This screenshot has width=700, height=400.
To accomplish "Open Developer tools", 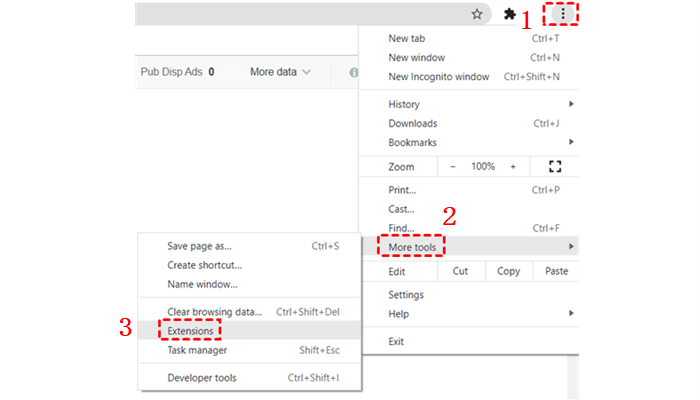I will point(203,378).
